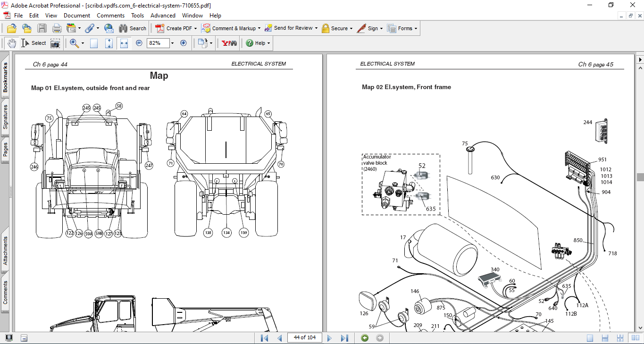
Task: Click the zoom out minus button
Action: tap(139, 43)
